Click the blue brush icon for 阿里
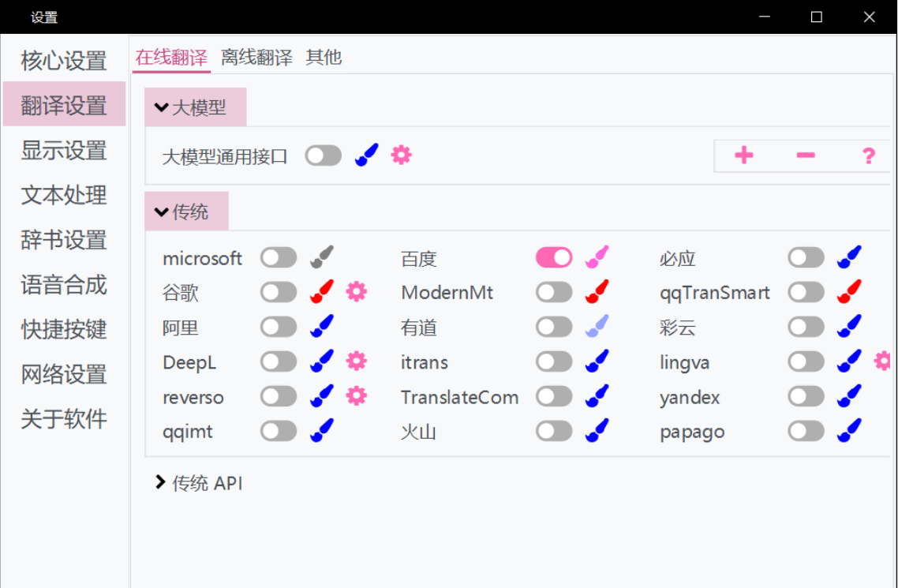This screenshot has width=898, height=588. [x=322, y=327]
